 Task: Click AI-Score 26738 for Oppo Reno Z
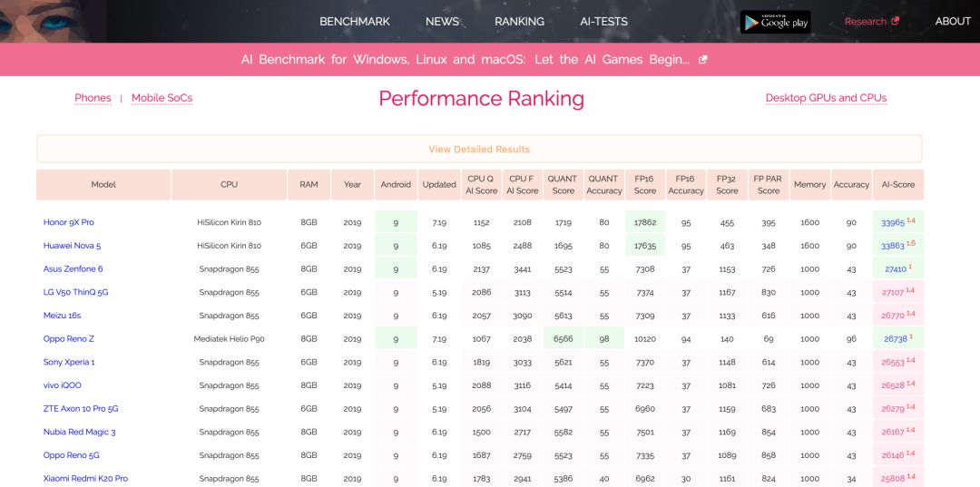click(x=895, y=339)
